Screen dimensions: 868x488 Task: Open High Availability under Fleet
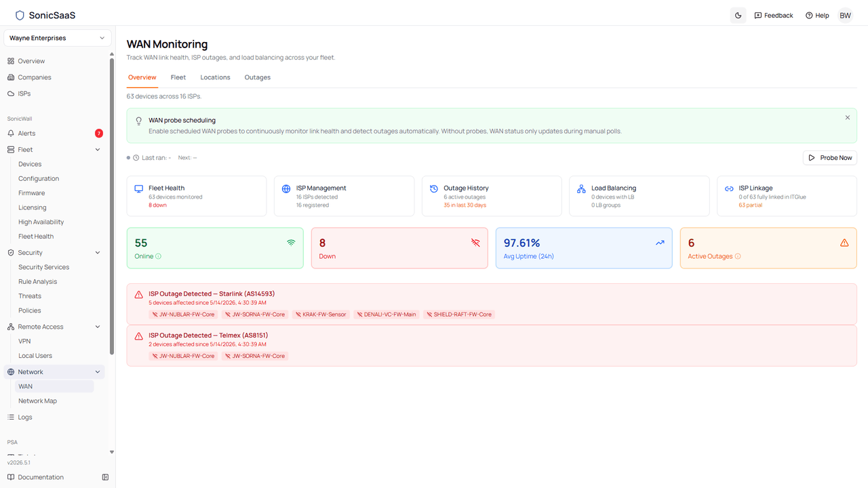[x=41, y=222]
